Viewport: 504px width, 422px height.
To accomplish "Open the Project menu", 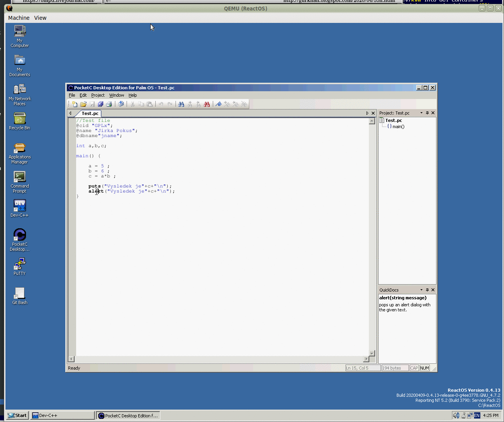I will [x=98, y=95].
